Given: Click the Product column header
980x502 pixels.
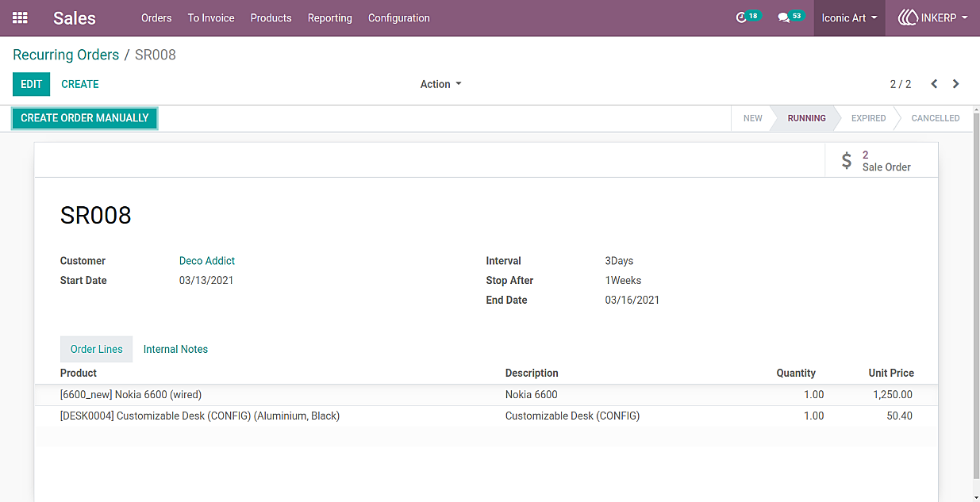Looking at the screenshot, I should tap(79, 373).
